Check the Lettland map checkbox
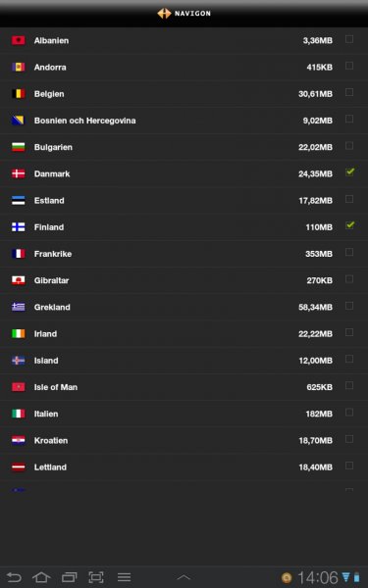 [x=349, y=465]
